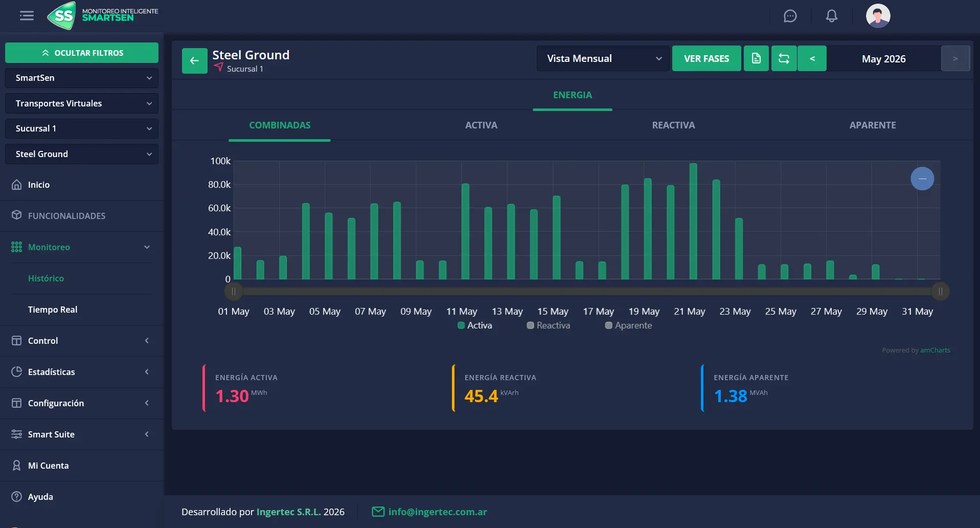Click the Monitoreo grid icon
Viewport: 980px width, 528px height.
[17, 247]
